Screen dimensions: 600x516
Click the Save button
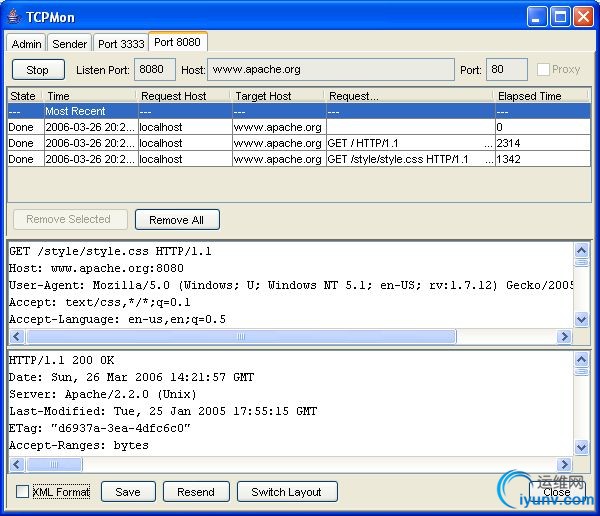(128, 492)
